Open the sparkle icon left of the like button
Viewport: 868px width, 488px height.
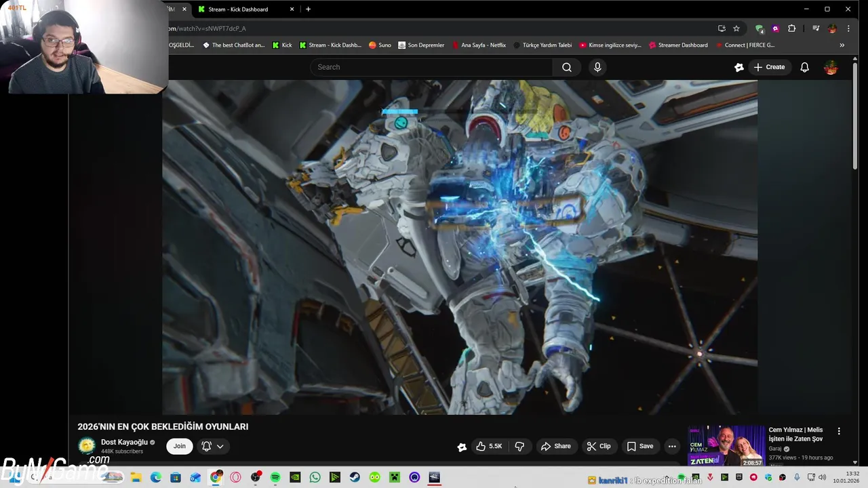click(x=462, y=447)
